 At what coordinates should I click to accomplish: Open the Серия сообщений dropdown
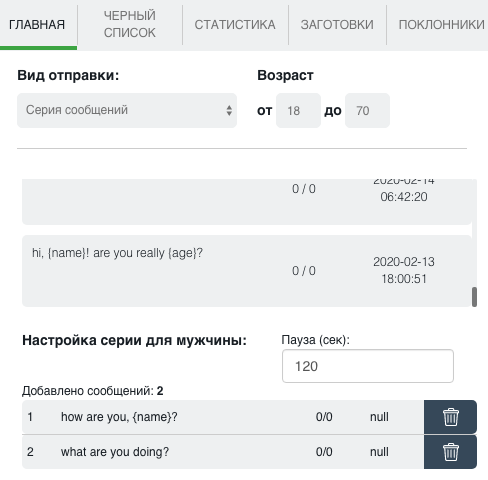coord(127,110)
